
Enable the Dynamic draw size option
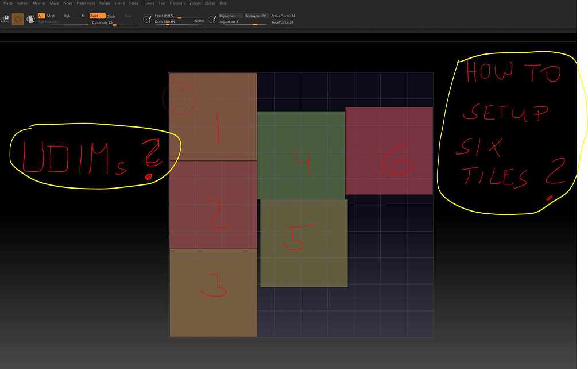pos(200,21)
